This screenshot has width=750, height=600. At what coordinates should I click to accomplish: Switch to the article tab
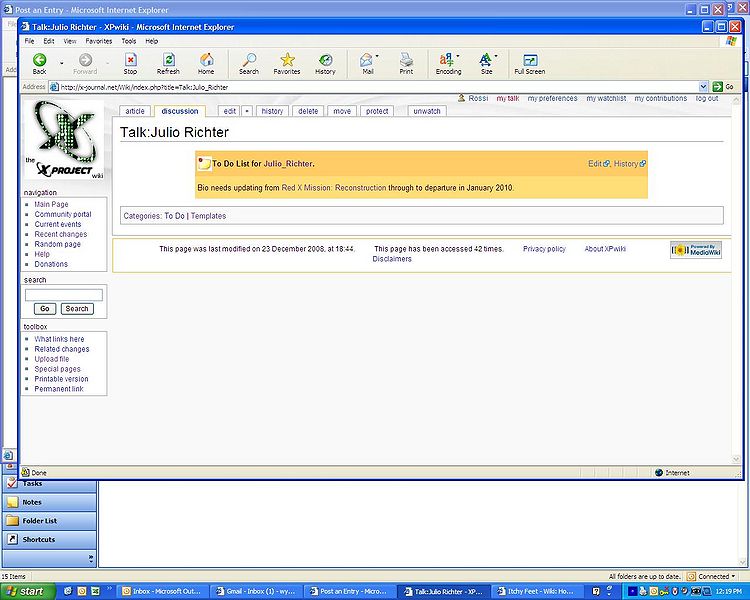pyautogui.click(x=135, y=111)
